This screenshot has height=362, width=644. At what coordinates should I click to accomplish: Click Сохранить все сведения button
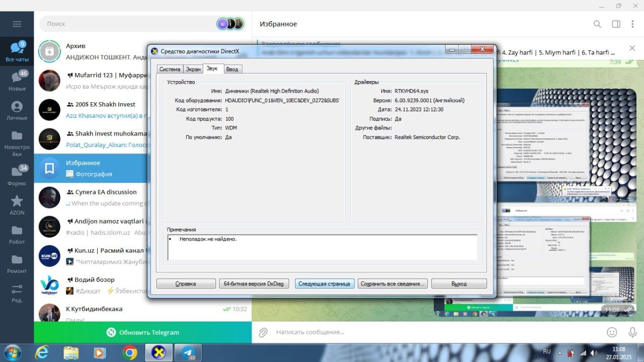coord(392,283)
